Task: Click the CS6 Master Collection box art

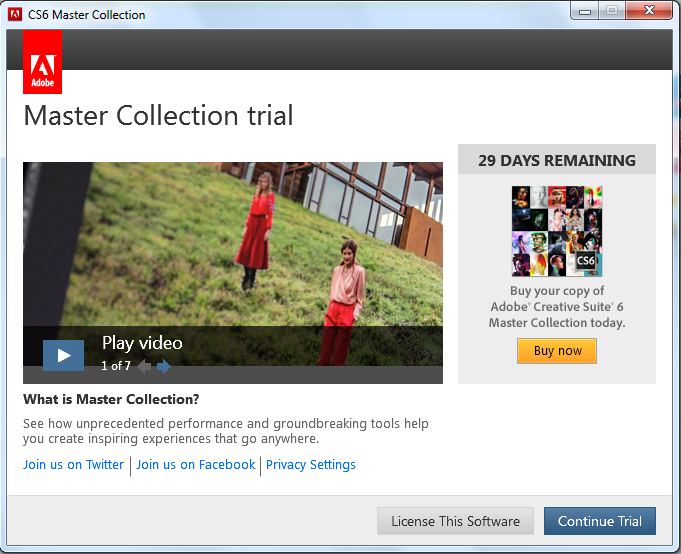Action: pos(557,231)
